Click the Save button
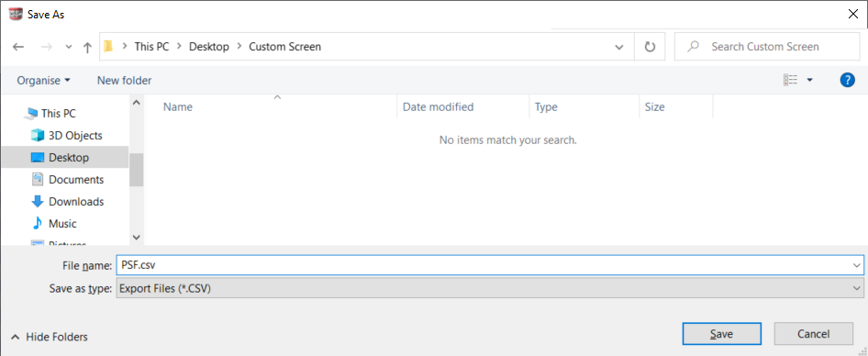This screenshot has width=868, height=356. click(722, 333)
